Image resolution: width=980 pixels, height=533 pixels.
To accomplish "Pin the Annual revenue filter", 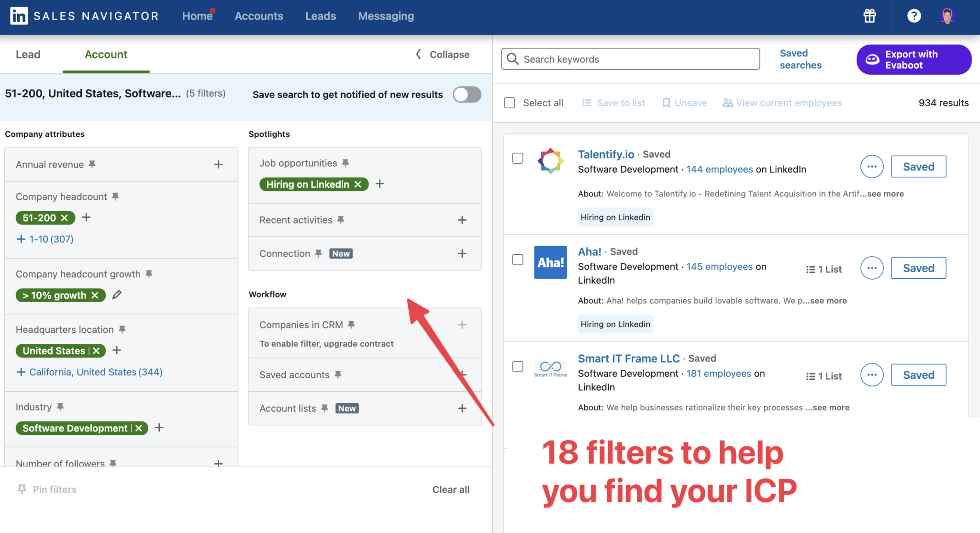I will (x=92, y=164).
